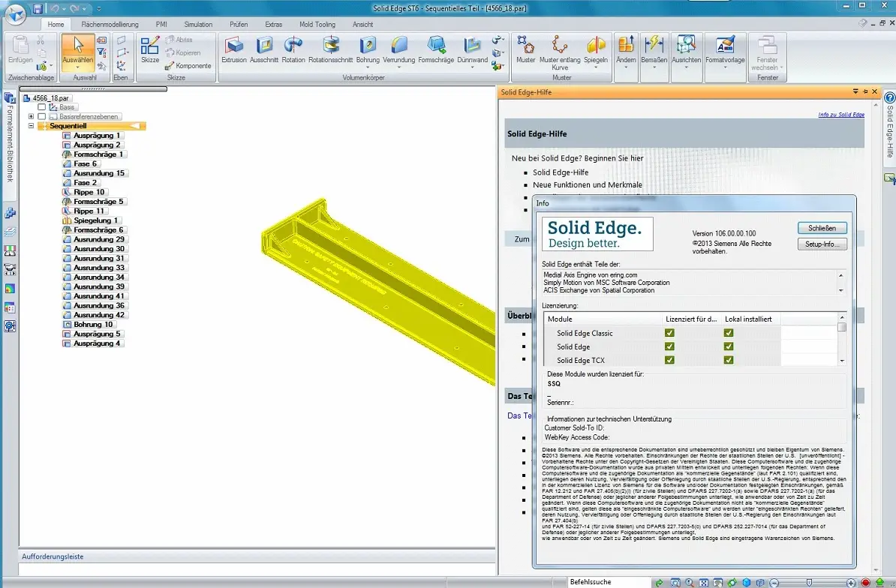Select the Formschräge draft tool
896x588 pixels.
pos(436,50)
